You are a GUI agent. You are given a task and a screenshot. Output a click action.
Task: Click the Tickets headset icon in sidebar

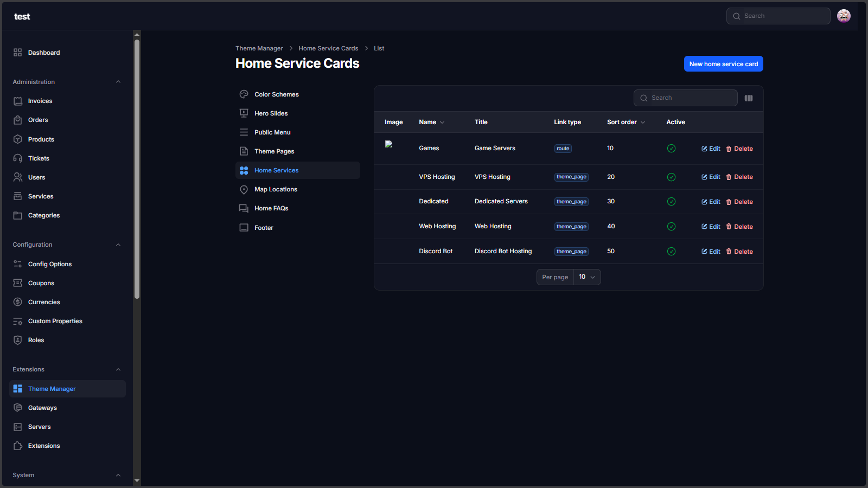[x=18, y=158]
